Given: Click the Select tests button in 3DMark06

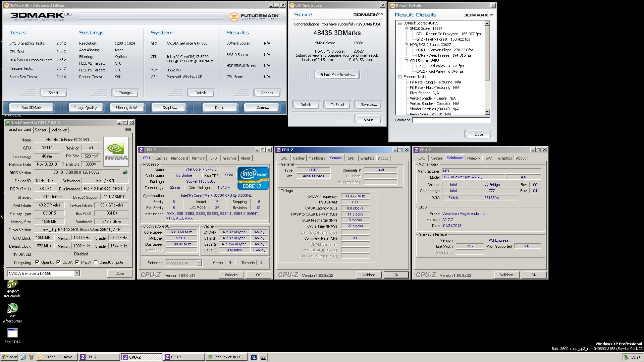Looking at the screenshot, I should coord(55,93).
